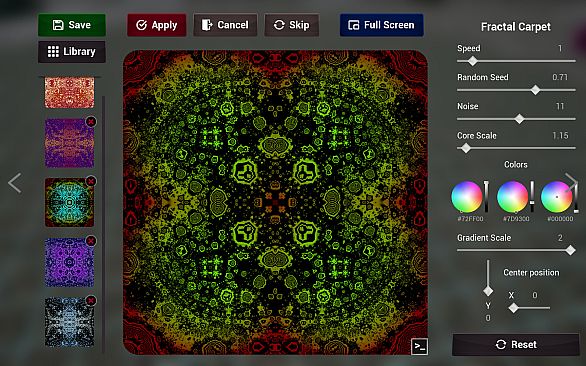586x366 pixels.
Task: Load the red-orange preset thumbnail
Action: pyautogui.click(x=70, y=93)
